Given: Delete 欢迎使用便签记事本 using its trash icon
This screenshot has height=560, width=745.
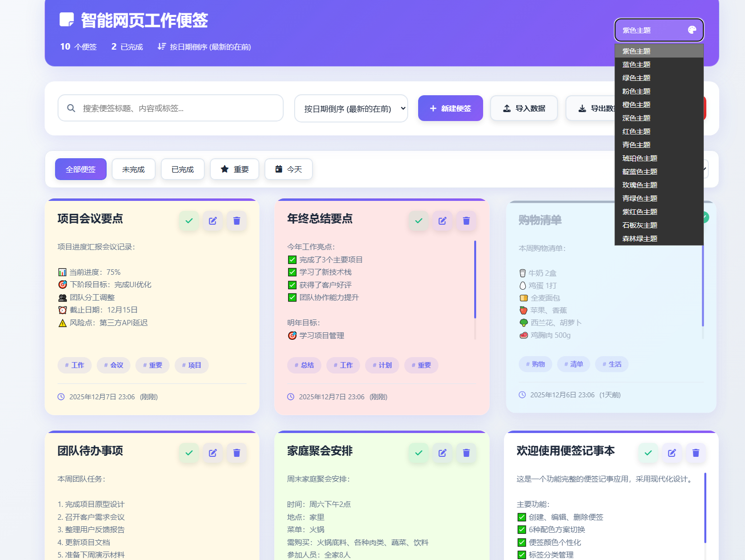Looking at the screenshot, I should click(x=695, y=452).
